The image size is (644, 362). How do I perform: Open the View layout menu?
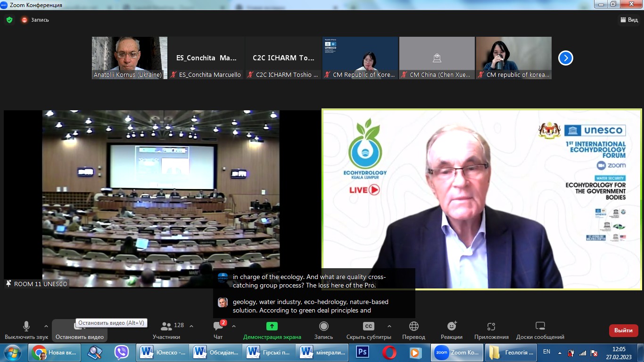(x=628, y=20)
